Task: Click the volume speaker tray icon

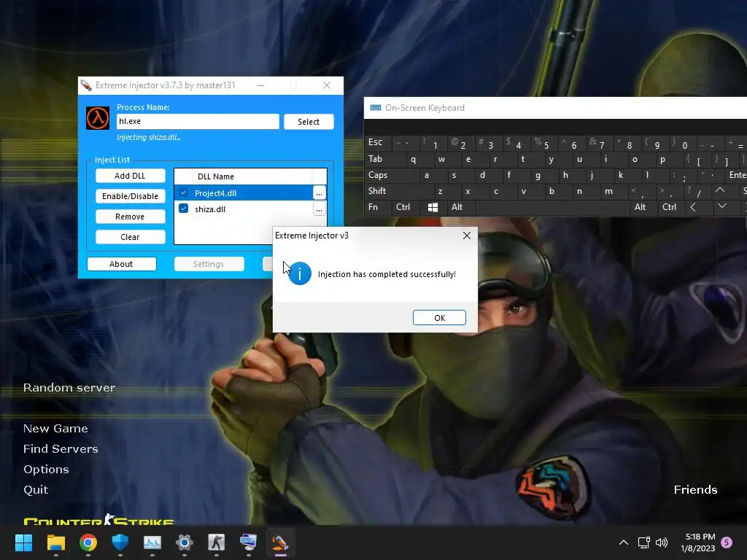Action: pyautogui.click(x=662, y=542)
